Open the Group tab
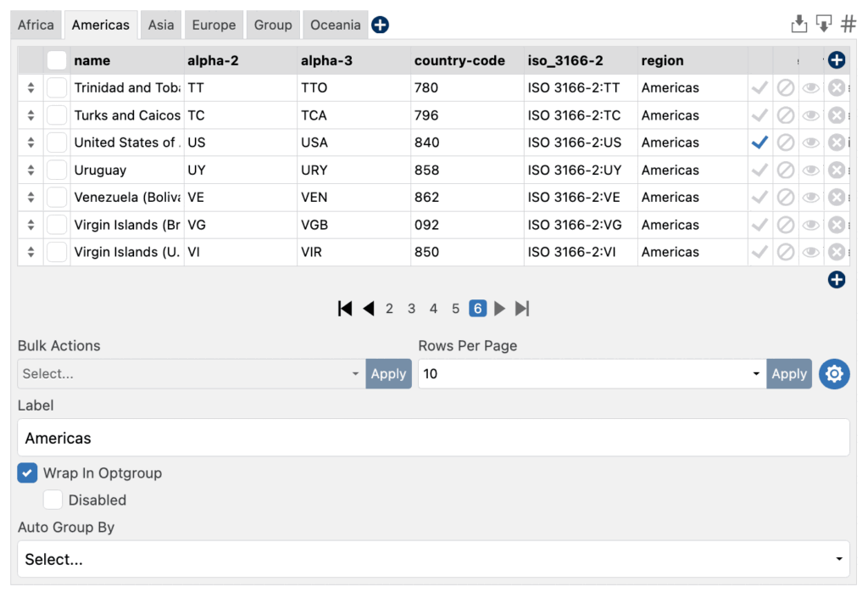868x598 pixels. [273, 25]
